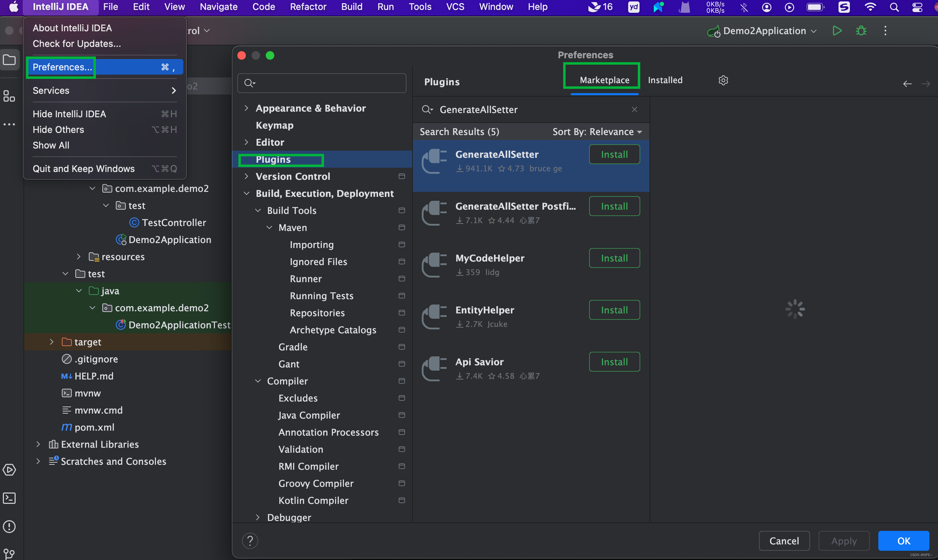Clear the GenerateAllSetter plugin search text
Screen dimensions: 938x560
pyautogui.click(x=634, y=109)
